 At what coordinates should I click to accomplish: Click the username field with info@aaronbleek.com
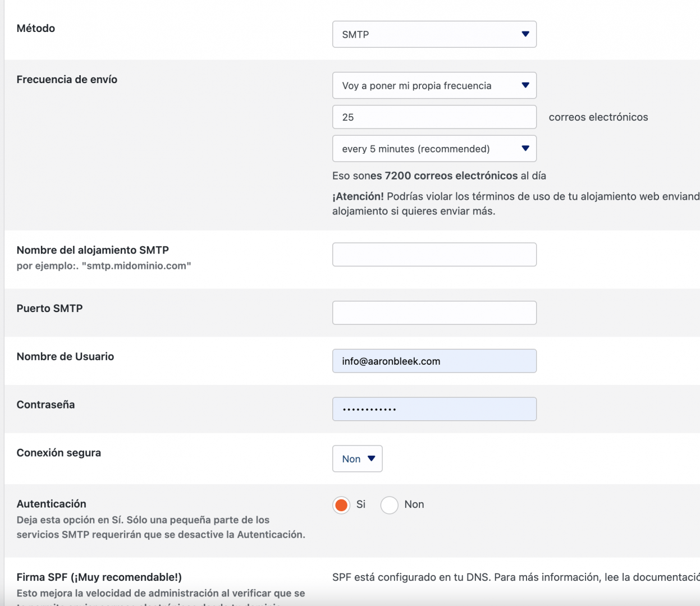[434, 361]
